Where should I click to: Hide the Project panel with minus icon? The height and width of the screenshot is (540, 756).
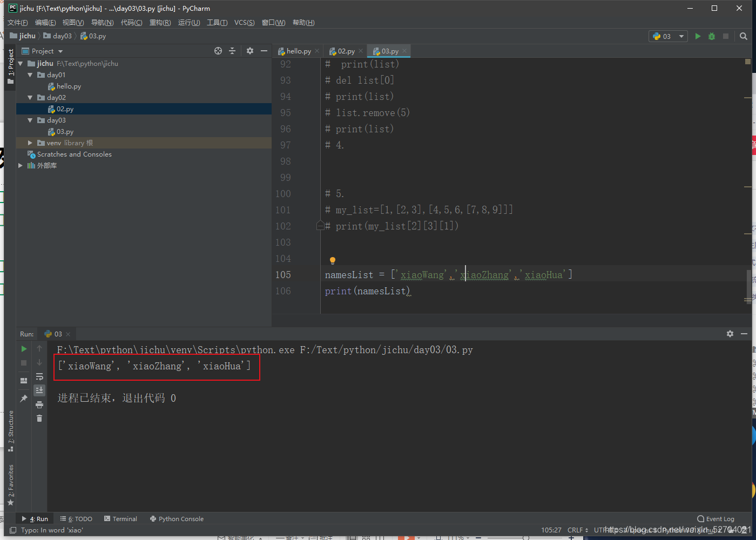[264, 51]
